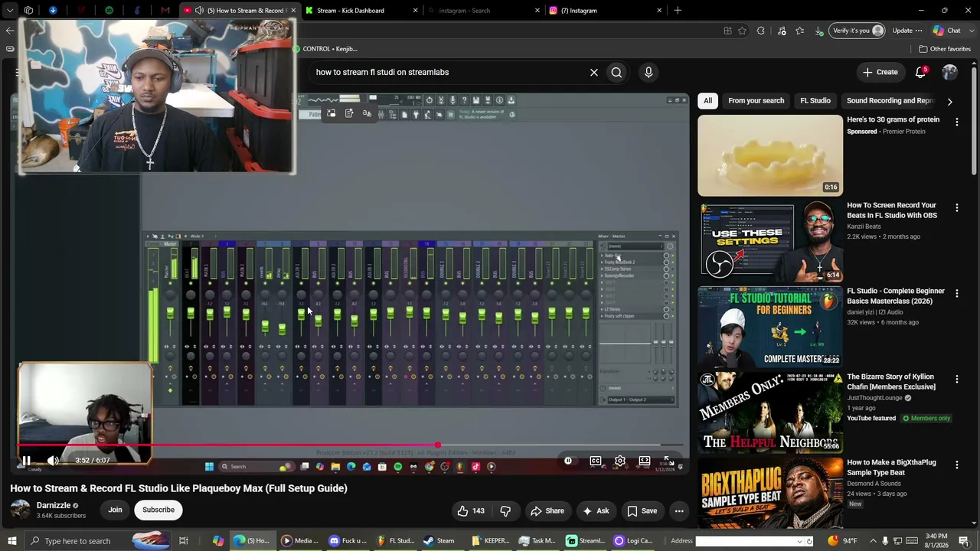This screenshot has height=551, width=980.
Task: Open the Premier Protein sponsored thumbnail
Action: pos(770,155)
